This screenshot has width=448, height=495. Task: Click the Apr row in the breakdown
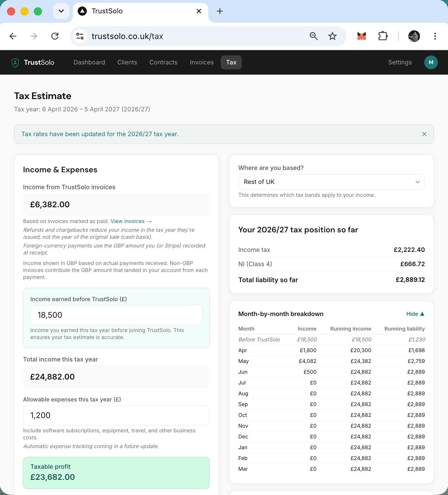pos(332,350)
